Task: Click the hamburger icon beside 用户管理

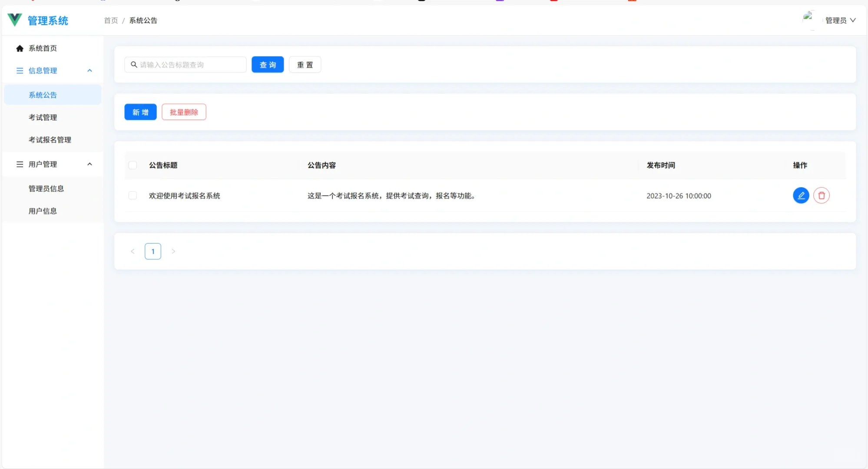Action: tap(20, 164)
